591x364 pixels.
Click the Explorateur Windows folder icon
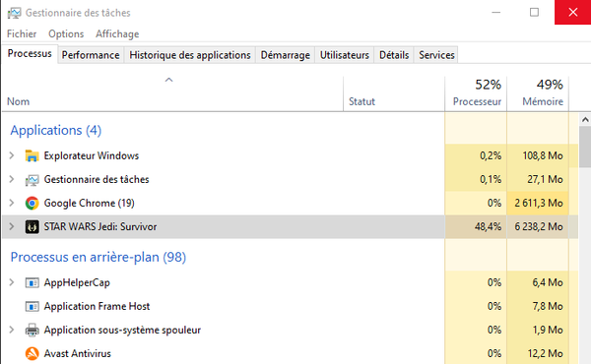tap(33, 155)
